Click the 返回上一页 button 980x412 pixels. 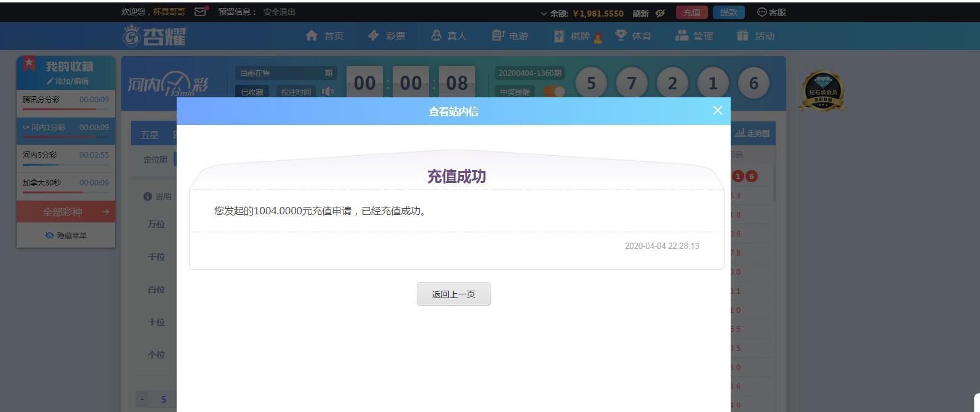tap(453, 294)
